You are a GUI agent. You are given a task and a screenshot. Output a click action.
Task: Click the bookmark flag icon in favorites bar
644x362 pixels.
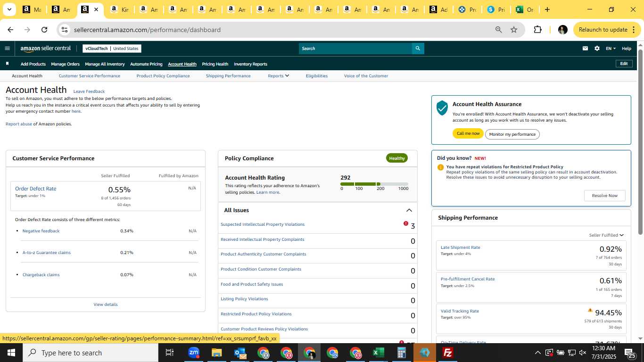[x=7, y=64]
